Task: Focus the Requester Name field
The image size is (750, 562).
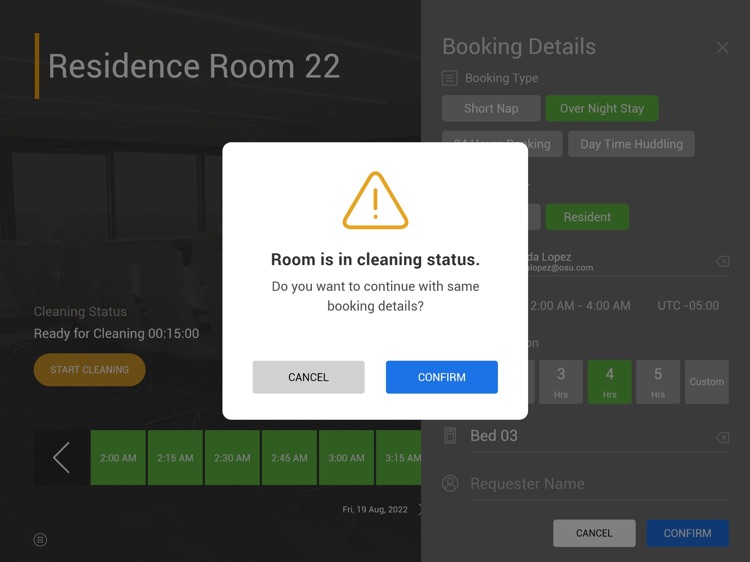Action: click(599, 484)
